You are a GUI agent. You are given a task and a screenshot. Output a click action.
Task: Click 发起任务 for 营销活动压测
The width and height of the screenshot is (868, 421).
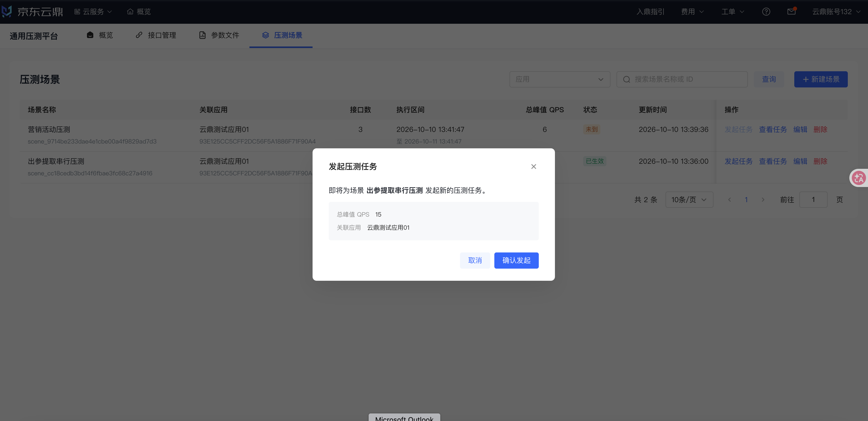[739, 129]
